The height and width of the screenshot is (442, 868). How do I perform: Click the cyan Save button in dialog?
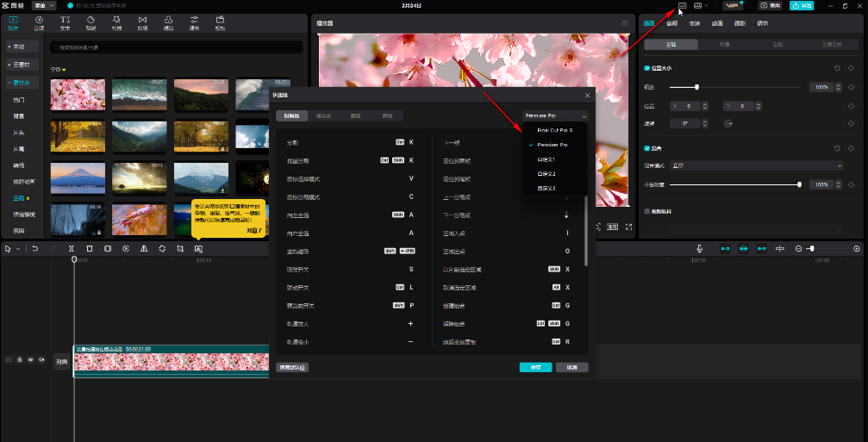(535, 367)
